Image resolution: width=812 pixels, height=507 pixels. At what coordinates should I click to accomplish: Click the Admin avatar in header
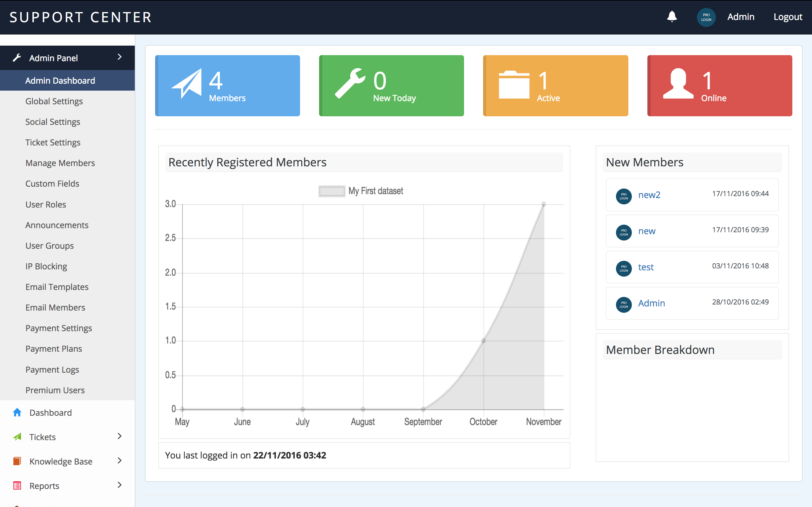click(x=706, y=17)
